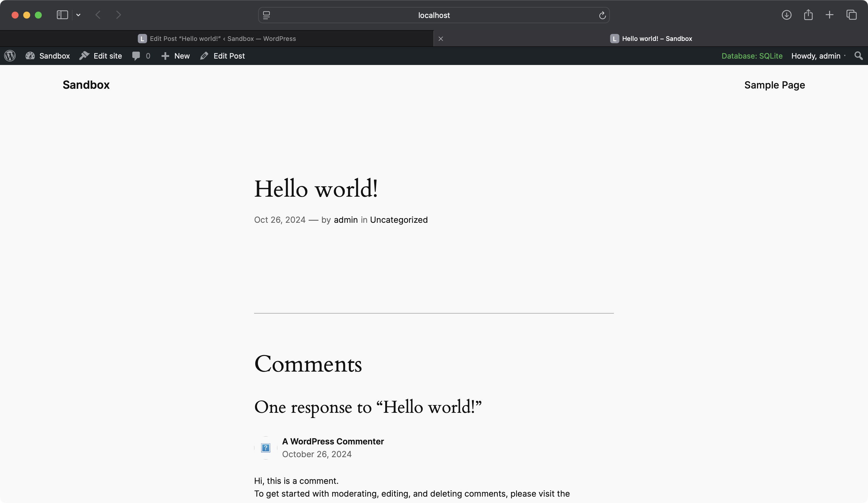Click the New plus icon

tap(165, 56)
